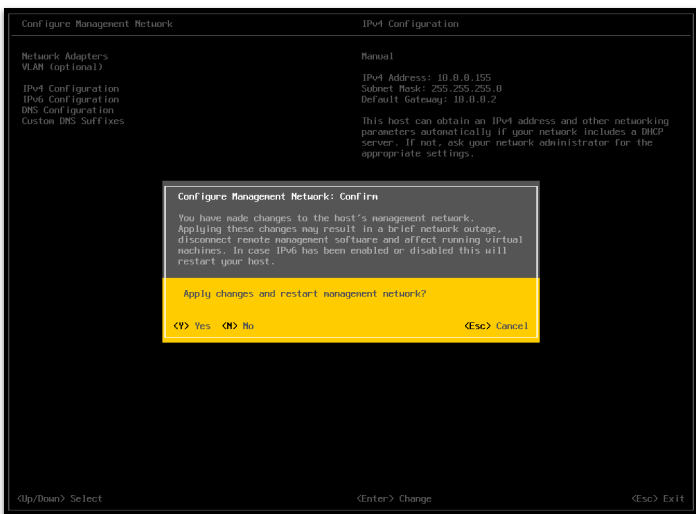Click the IPv4 Address value line

[x=426, y=78]
